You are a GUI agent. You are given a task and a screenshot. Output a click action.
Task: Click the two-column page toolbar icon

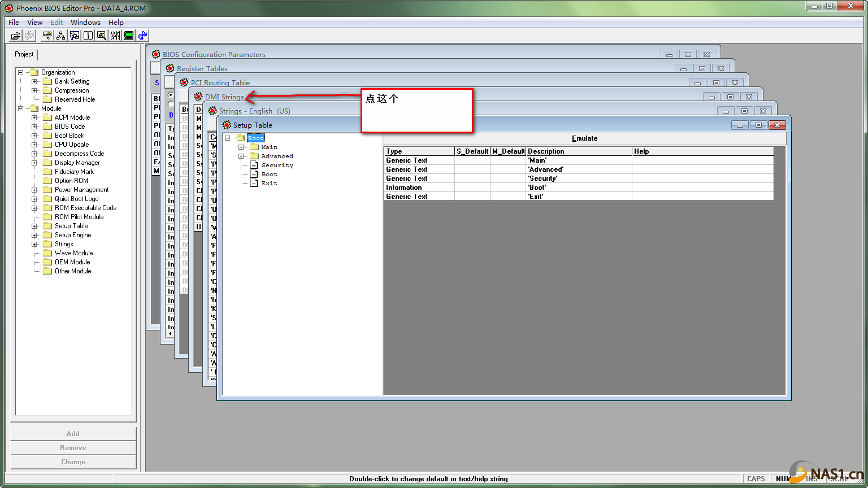88,36
